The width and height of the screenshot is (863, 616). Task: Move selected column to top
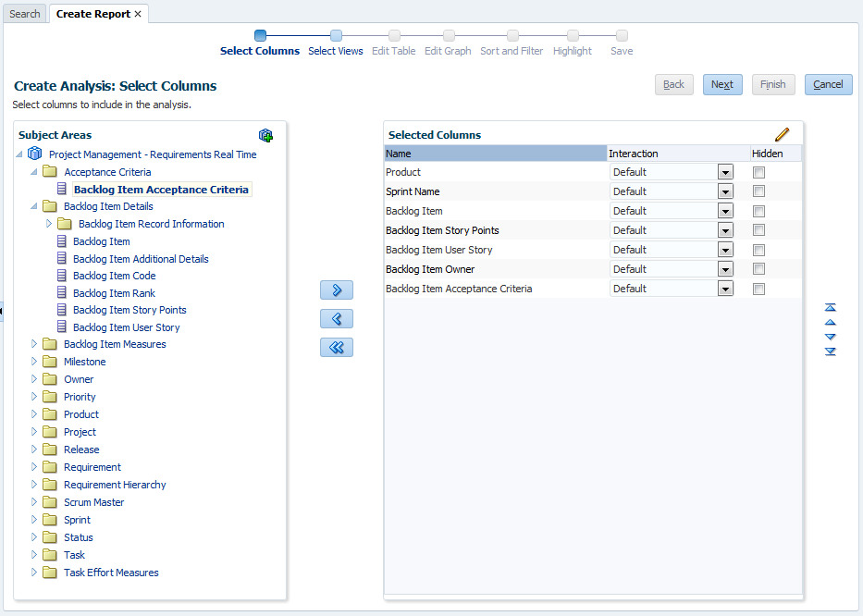(830, 307)
